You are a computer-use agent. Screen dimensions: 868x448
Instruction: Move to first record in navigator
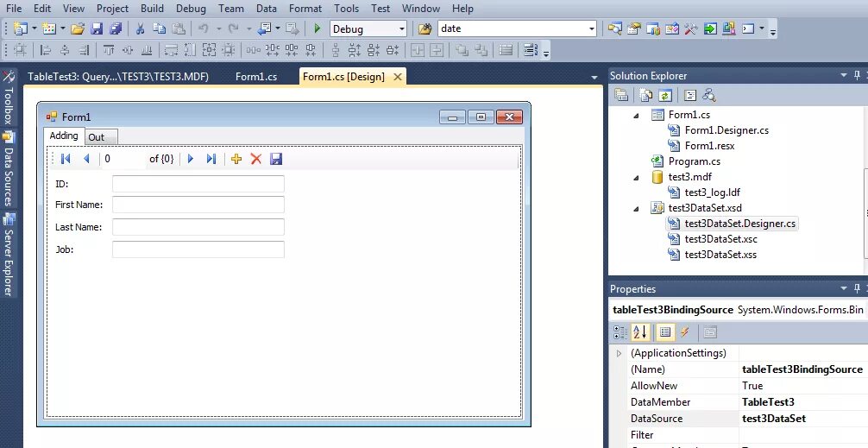pos(66,159)
